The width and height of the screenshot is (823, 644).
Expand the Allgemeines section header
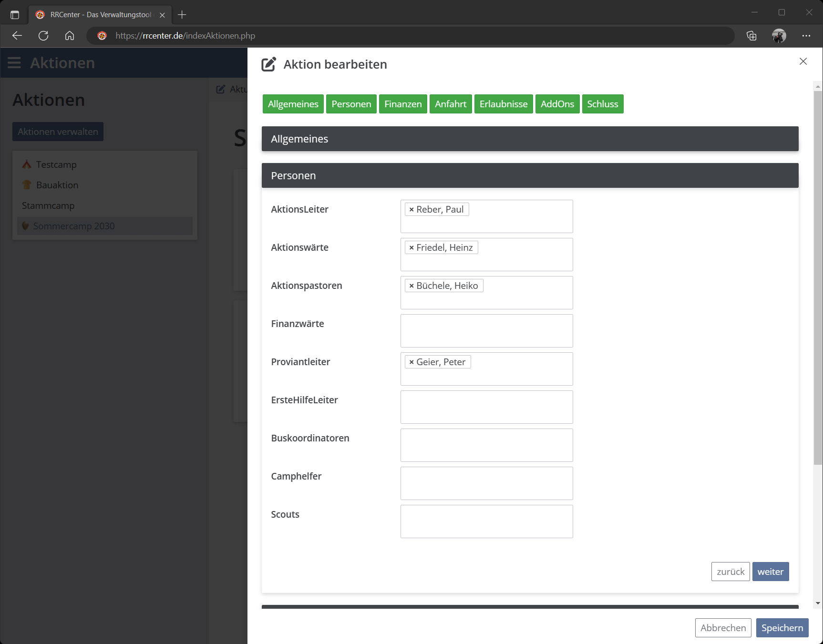[530, 139]
